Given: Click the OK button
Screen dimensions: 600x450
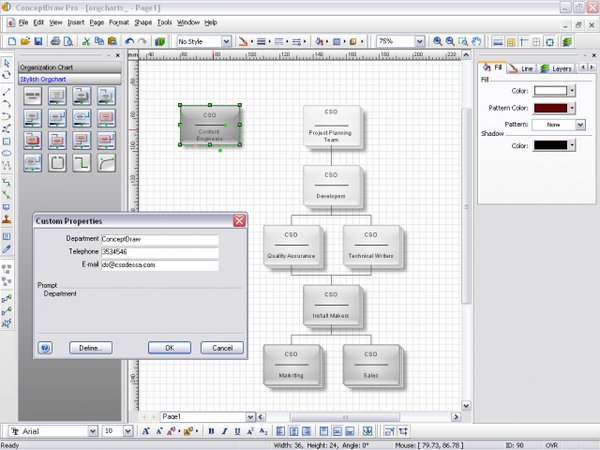Looking at the screenshot, I should tap(169, 348).
